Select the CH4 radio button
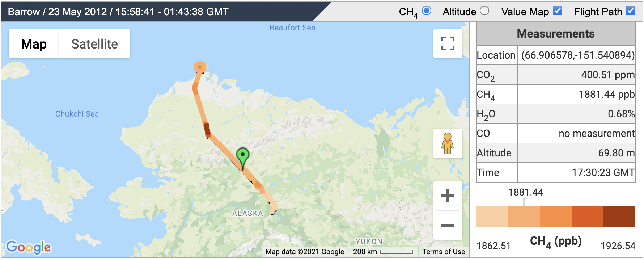Viewport: 644px width, 260px height. point(427,11)
